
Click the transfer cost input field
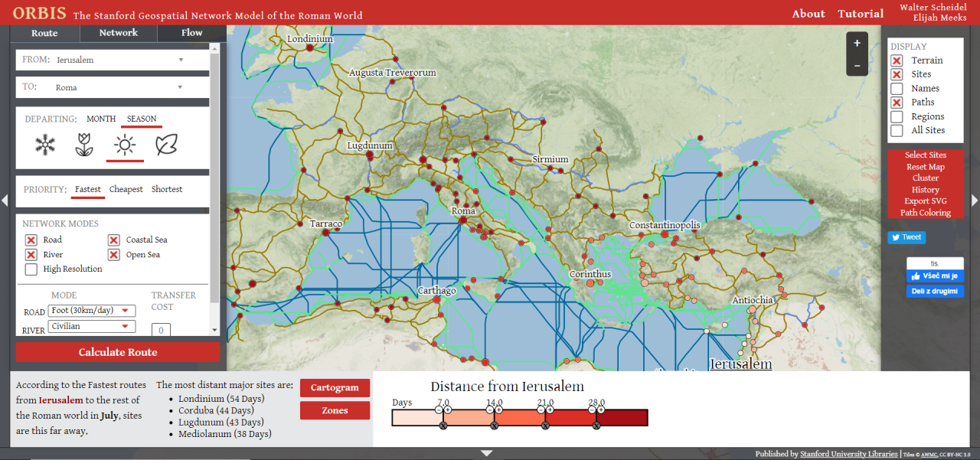pos(161,330)
